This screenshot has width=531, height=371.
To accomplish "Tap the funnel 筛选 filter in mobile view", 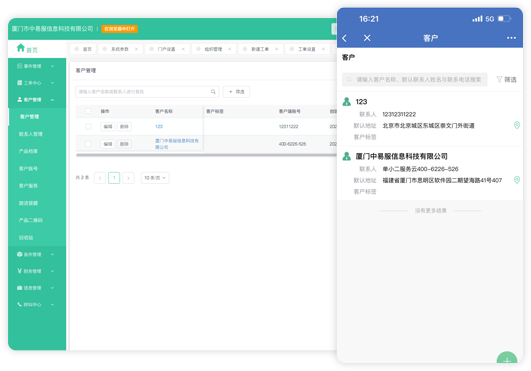I will click(x=507, y=80).
